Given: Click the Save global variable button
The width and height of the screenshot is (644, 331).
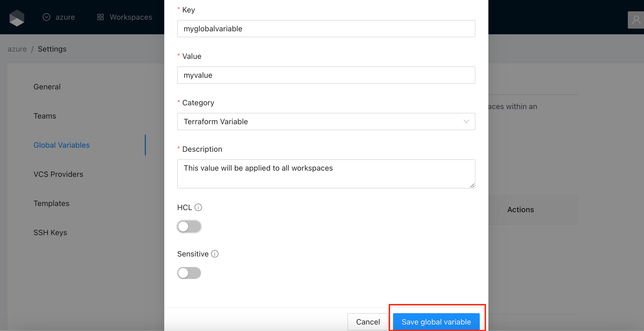Looking at the screenshot, I should (436, 321).
